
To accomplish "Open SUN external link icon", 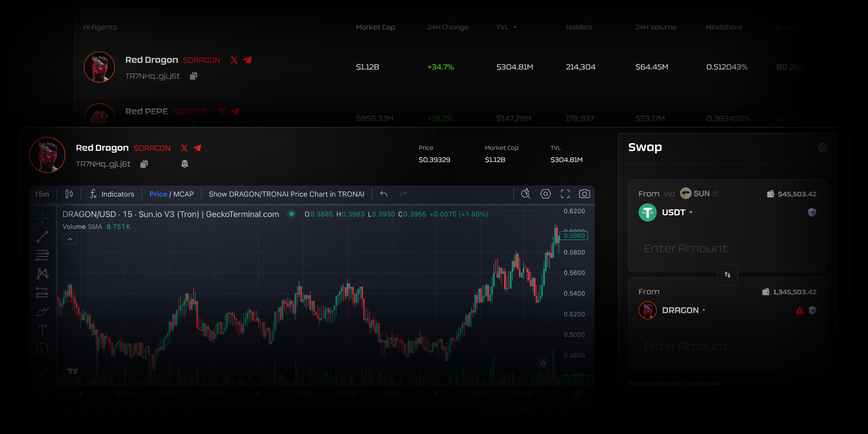I will (716, 193).
